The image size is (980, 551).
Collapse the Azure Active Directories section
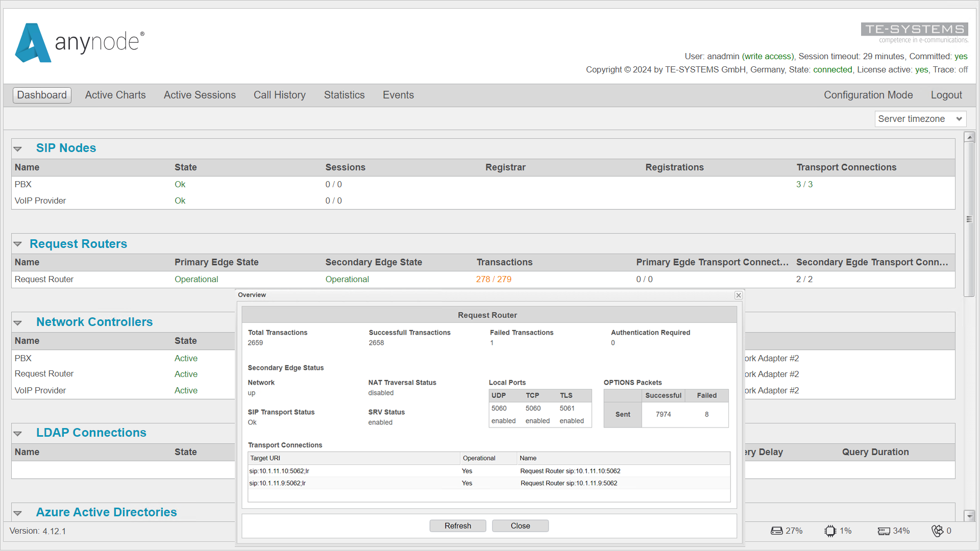pyautogui.click(x=18, y=513)
